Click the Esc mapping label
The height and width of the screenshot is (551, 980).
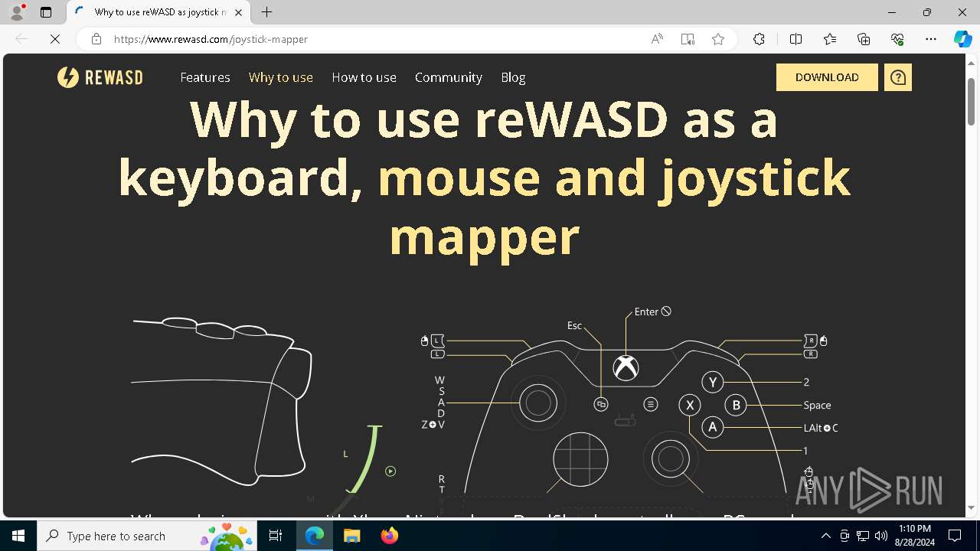[x=574, y=325]
